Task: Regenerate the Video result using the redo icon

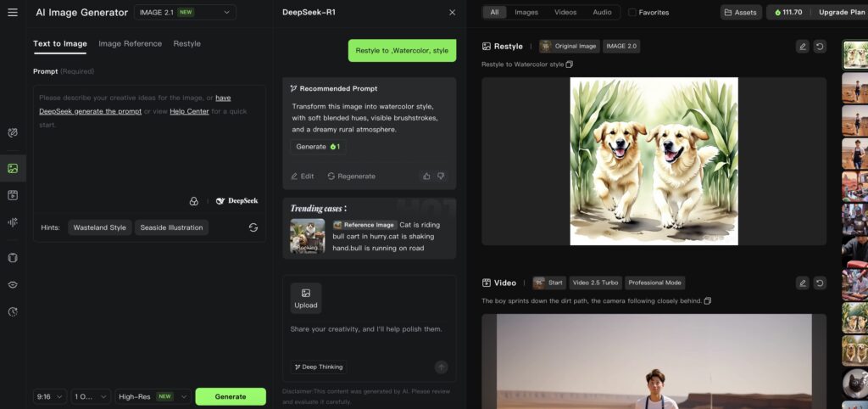Action: [x=819, y=283]
